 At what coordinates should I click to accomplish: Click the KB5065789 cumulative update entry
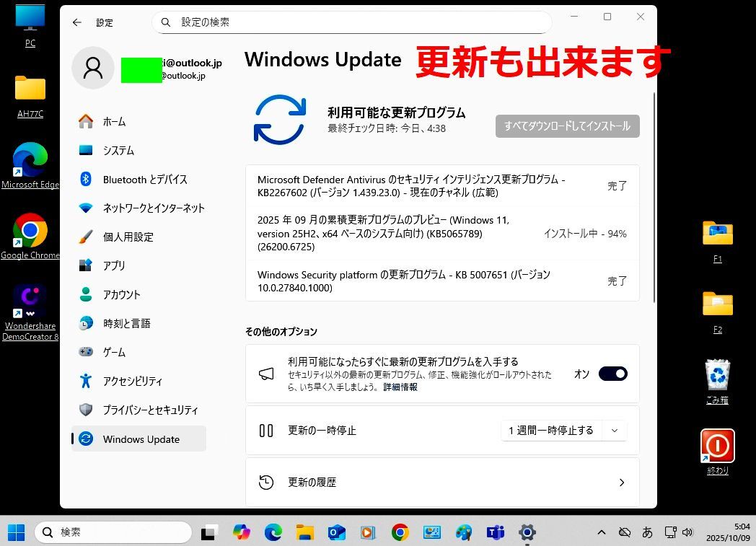(443, 234)
